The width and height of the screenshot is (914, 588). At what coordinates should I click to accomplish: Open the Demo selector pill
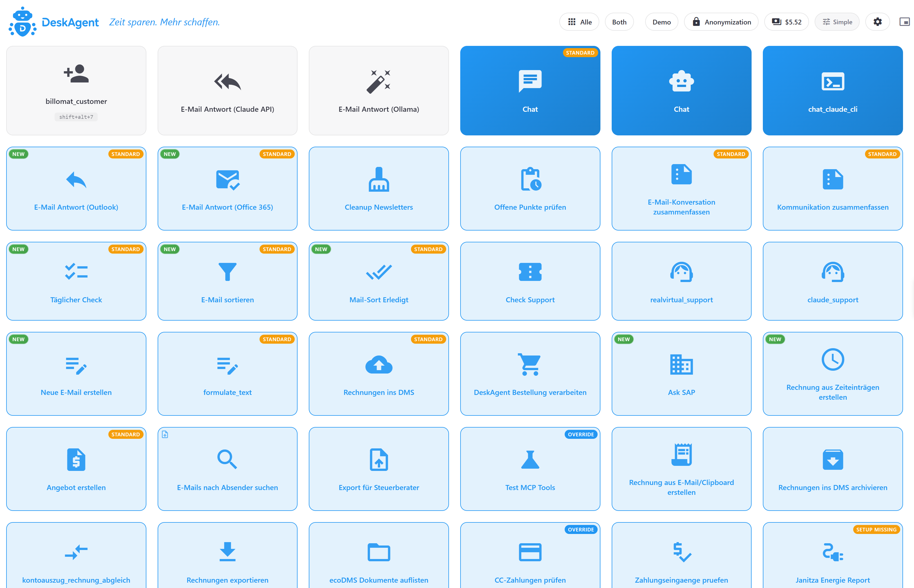point(661,22)
